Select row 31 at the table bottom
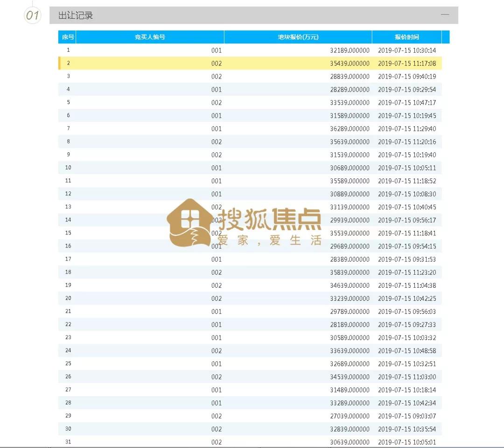Image resolution: width=504 pixels, height=448 pixels. pyautogui.click(x=252, y=442)
